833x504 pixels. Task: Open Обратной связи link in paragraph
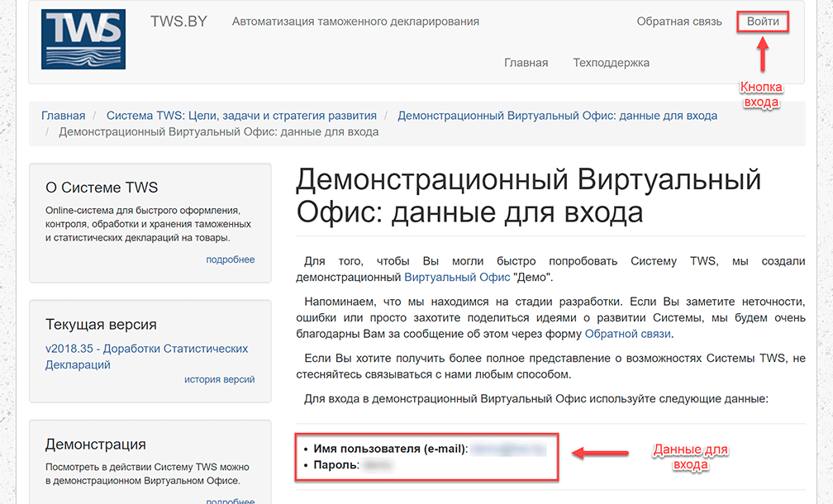click(628, 334)
